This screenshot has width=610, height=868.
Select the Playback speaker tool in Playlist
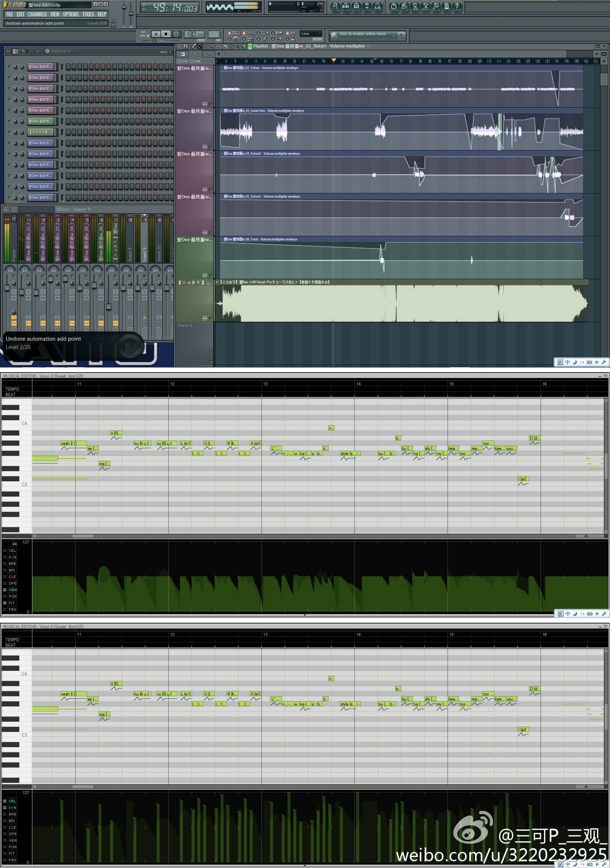(243, 46)
